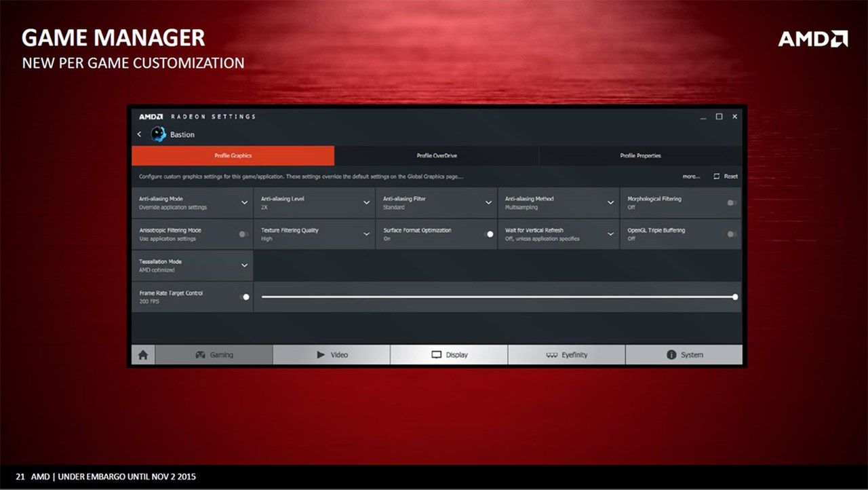Open the Tessellation Mode dropdown
Screen dimensions: 868x490
tap(192, 265)
